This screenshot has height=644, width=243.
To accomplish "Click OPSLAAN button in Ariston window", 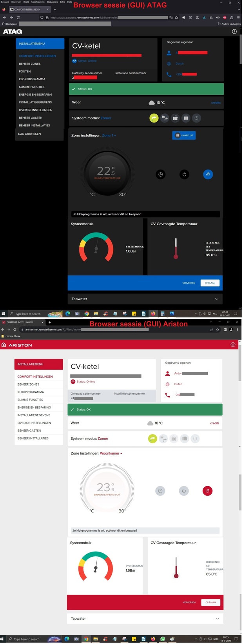I will tap(211, 603).
